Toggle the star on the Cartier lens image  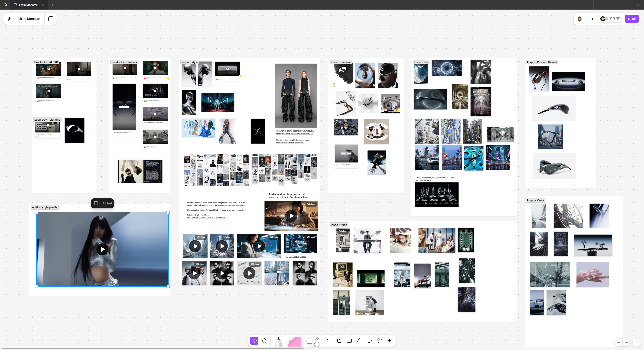click(374, 86)
